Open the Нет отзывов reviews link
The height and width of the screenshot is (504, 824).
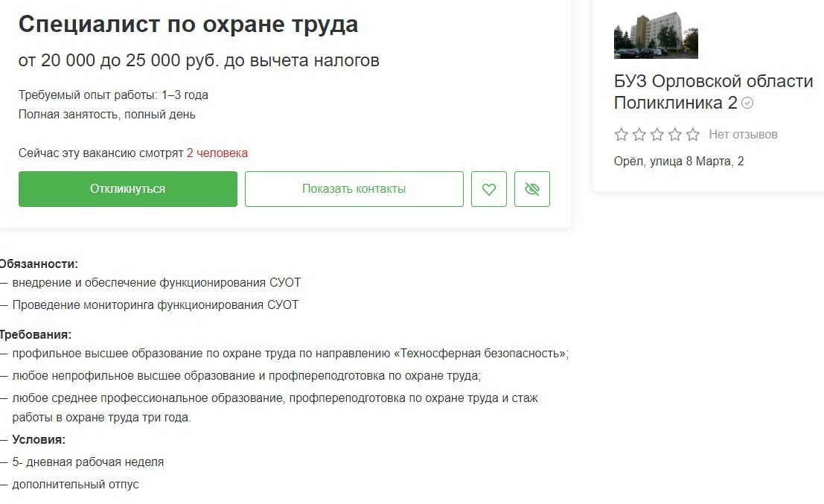coord(743,135)
